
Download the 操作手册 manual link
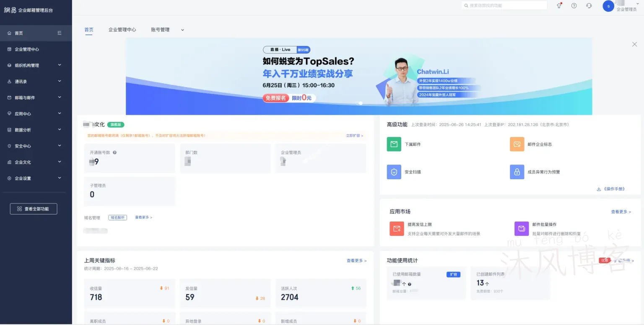tap(611, 189)
